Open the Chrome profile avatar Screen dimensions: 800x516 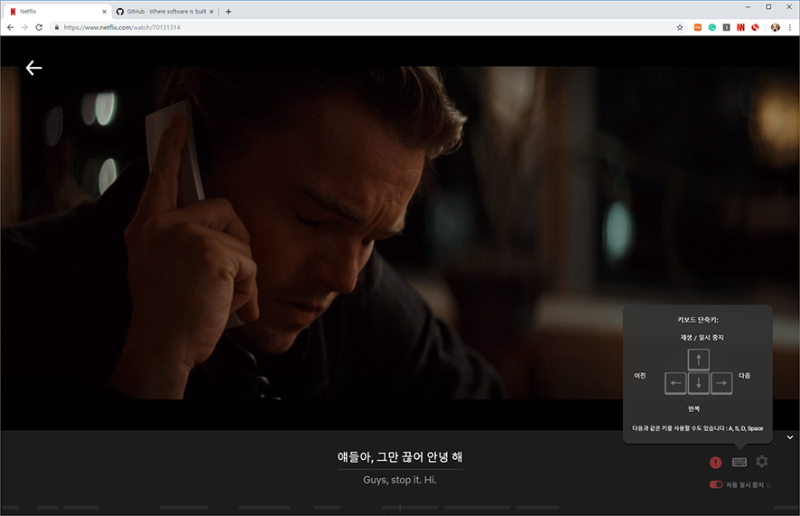pos(775,27)
